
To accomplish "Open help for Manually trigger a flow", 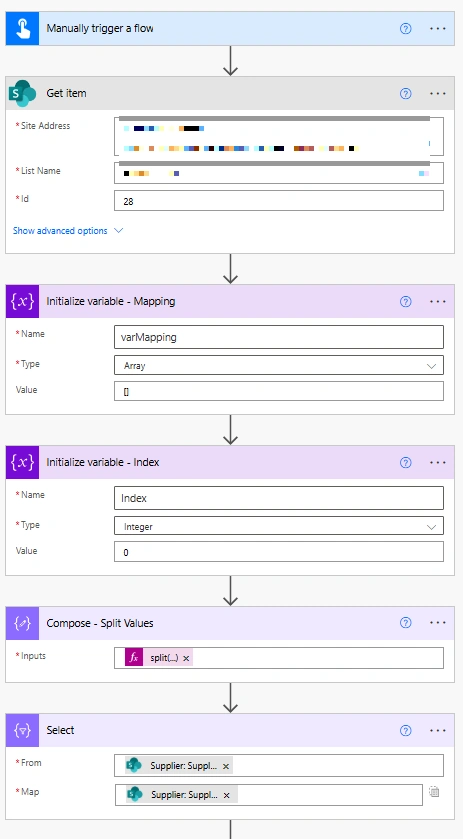I will 406,28.
